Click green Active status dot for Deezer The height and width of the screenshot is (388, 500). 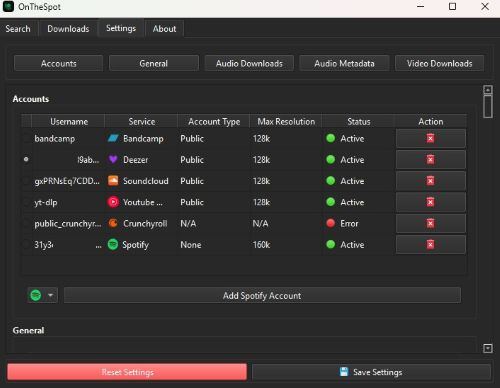point(330,160)
